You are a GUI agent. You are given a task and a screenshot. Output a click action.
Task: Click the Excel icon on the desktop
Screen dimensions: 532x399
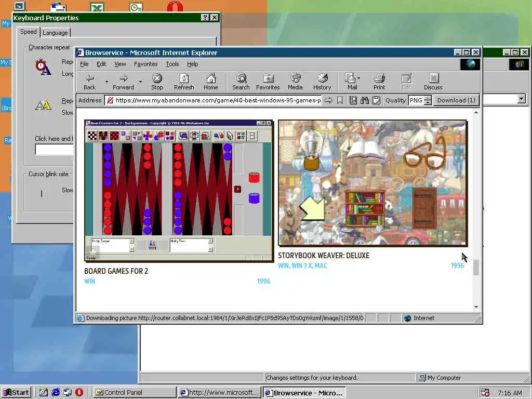97,7
